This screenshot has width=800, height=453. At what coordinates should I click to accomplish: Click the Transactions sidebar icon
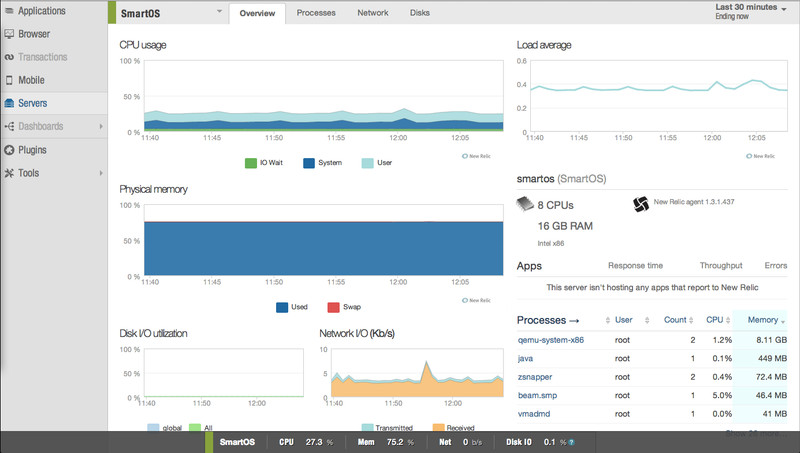click(x=9, y=57)
